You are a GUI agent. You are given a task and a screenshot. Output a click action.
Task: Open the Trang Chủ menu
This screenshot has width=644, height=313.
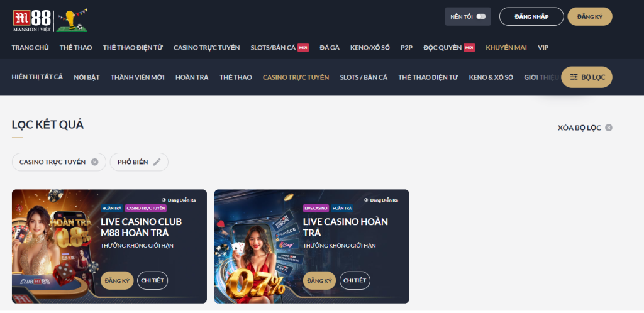coord(30,48)
